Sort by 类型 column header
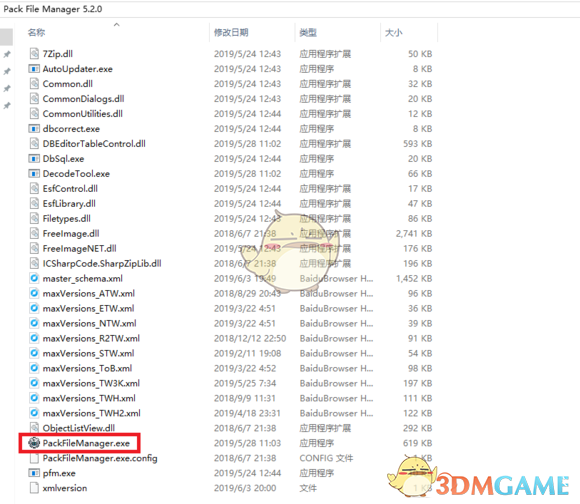580x504 pixels. (308, 33)
